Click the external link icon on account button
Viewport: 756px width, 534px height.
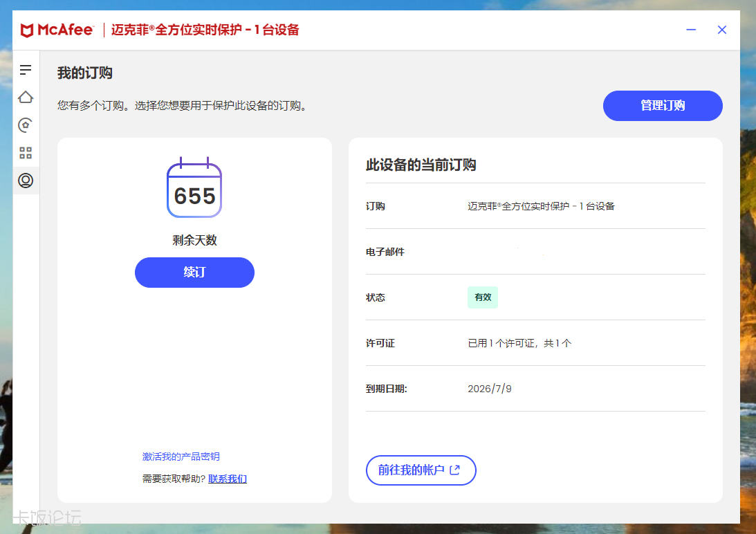(454, 470)
